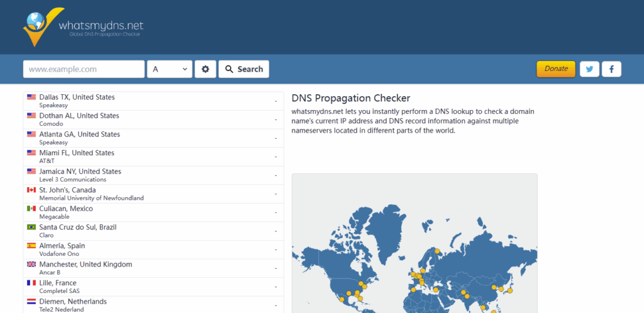
Task: Select the Lille, France server row
Action: 153,287
